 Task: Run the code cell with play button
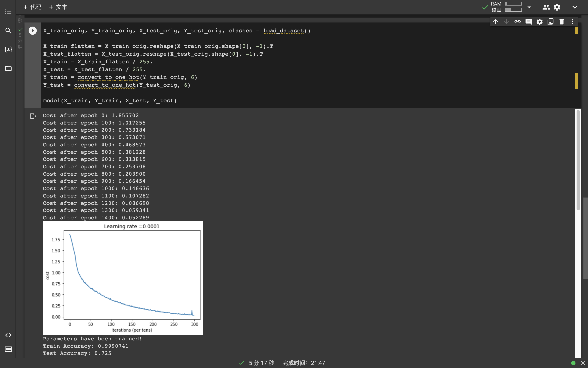click(x=32, y=31)
